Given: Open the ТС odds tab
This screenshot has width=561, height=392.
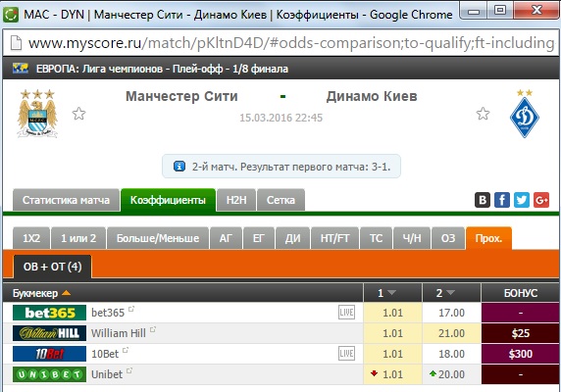Looking at the screenshot, I should tap(376, 238).
